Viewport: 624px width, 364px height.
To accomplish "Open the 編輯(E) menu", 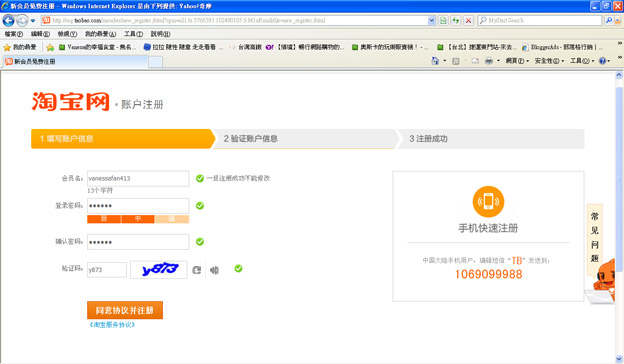I will coord(40,34).
